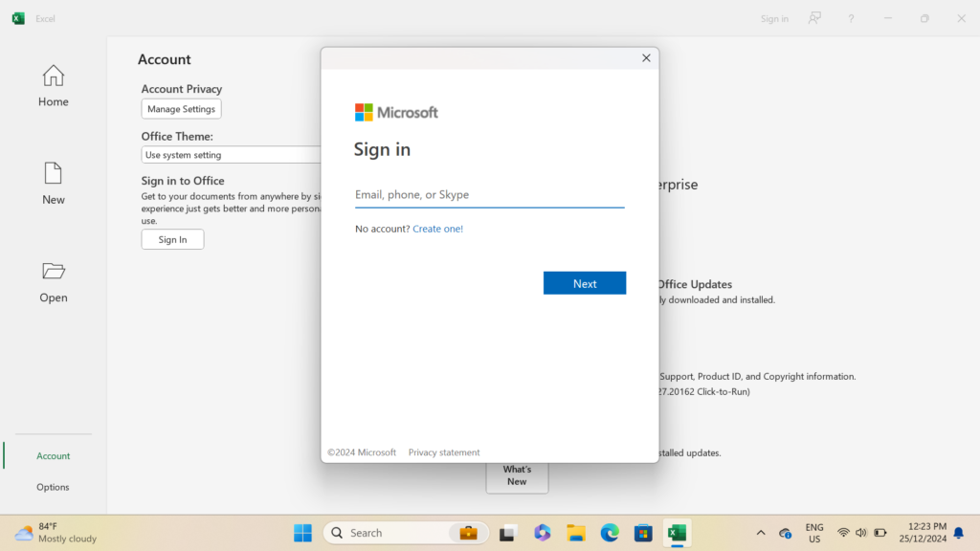
Task: Open the Windows Start menu
Action: (x=302, y=533)
